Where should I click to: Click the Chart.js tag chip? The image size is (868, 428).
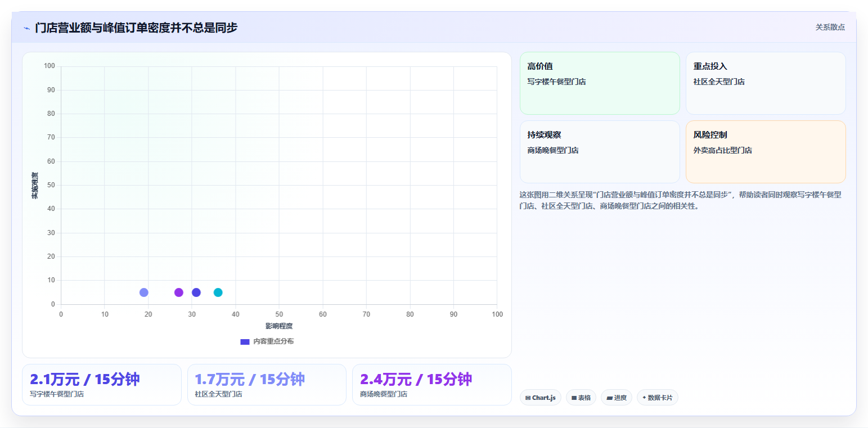coord(540,398)
